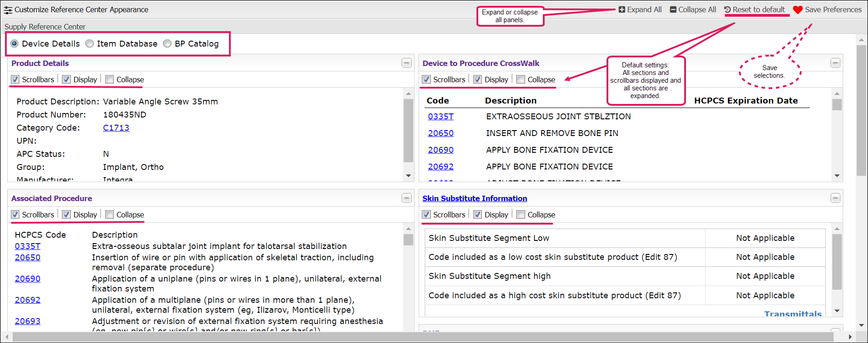Open category code C1713 link
Screen dimensions: 868x343
tap(116, 128)
